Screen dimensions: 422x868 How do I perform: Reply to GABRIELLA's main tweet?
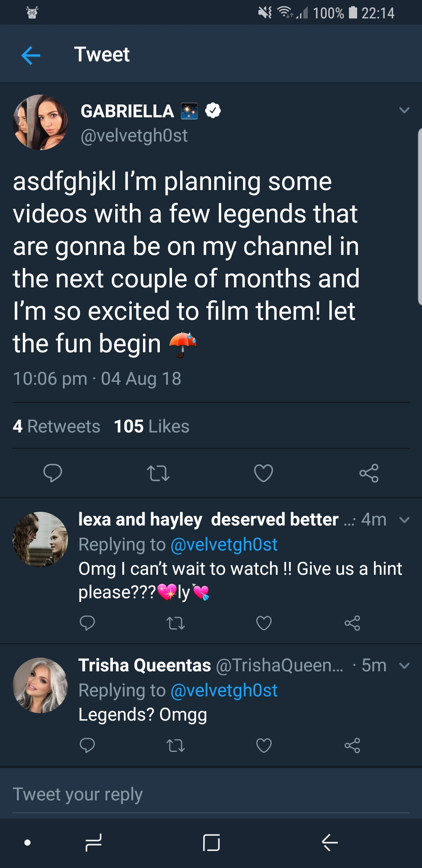pos(53,473)
